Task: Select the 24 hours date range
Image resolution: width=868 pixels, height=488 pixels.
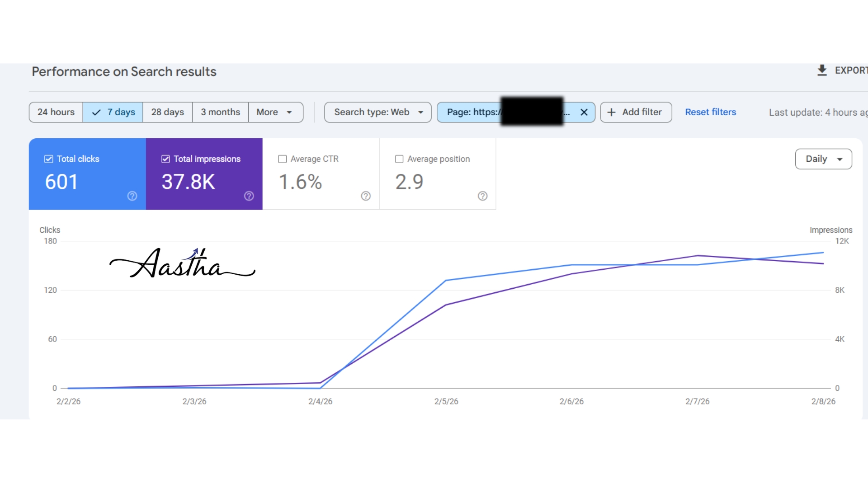Action: [x=56, y=112]
